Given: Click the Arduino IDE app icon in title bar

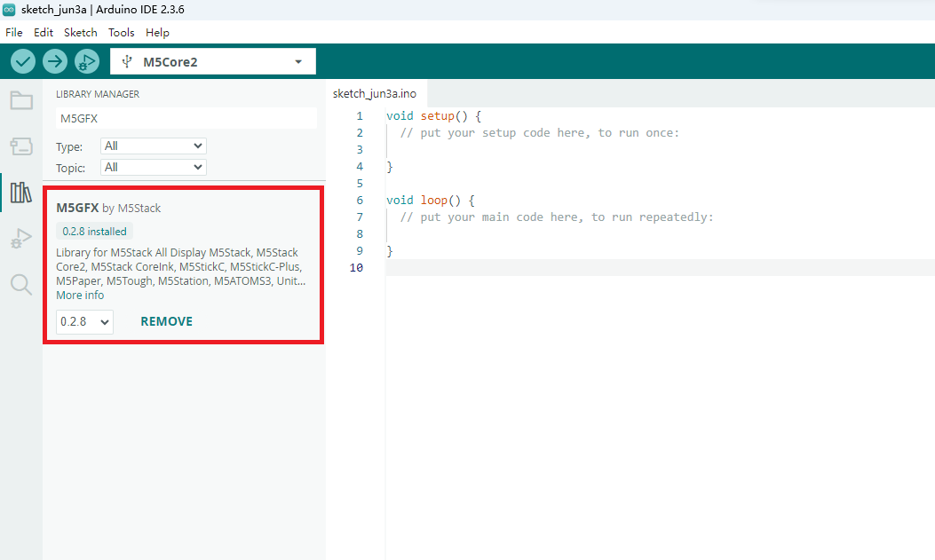Looking at the screenshot, I should pyautogui.click(x=9, y=10).
